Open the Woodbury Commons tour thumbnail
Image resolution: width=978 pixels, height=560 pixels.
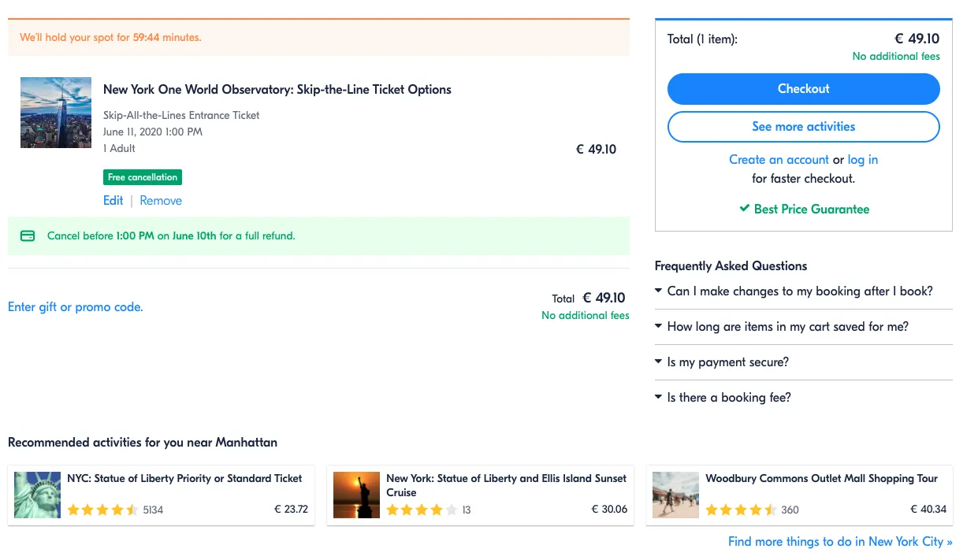click(675, 495)
